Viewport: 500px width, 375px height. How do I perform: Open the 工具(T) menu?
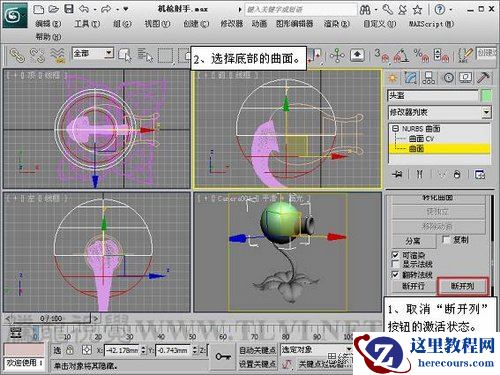coord(87,24)
